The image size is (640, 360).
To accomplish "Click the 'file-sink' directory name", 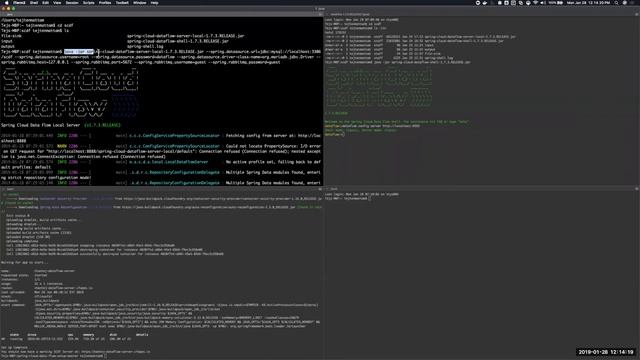I will pos(11,36).
